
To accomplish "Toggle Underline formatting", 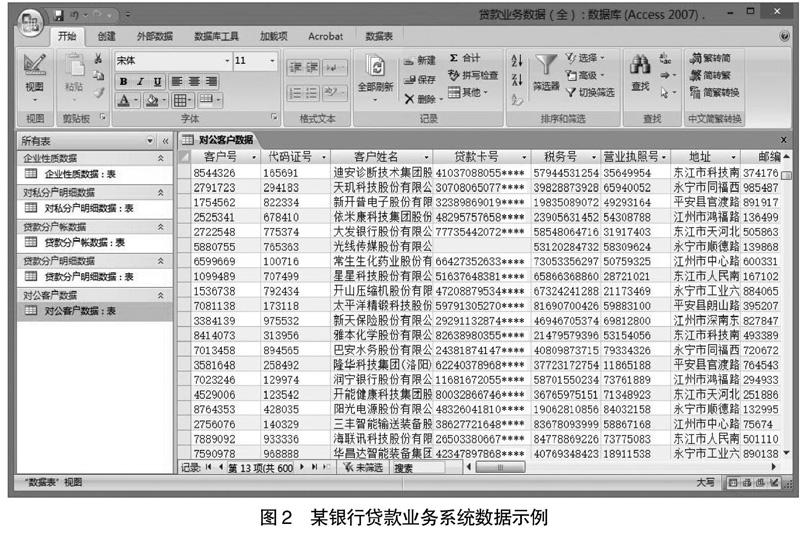I will pyautogui.click(x=158, y=81).
